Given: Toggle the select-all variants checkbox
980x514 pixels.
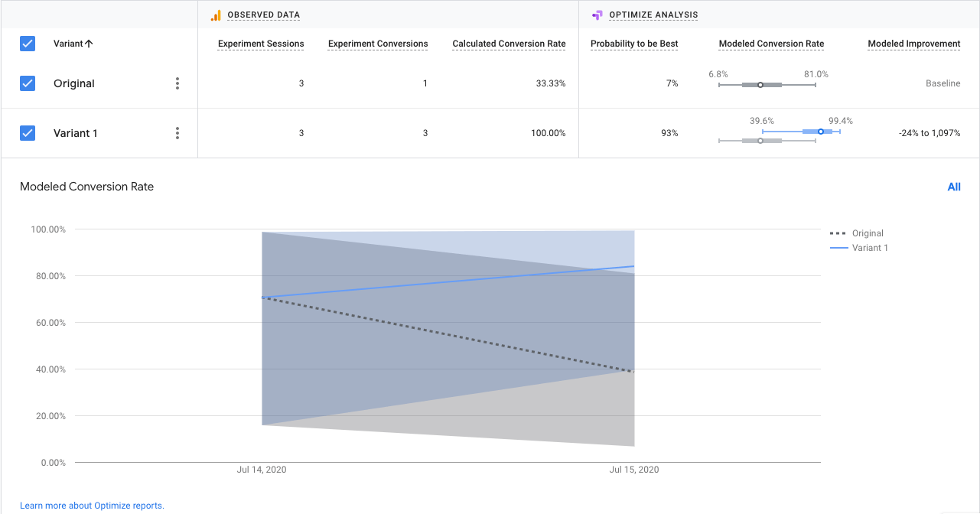Looking at the screenshot, I should pyautogui.click(x=28, y=44).
